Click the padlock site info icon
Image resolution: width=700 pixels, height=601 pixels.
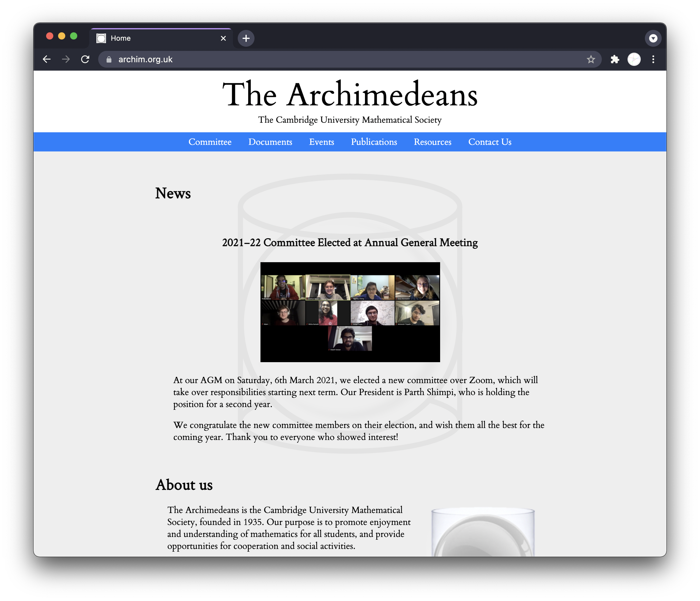pyautogui.click(x=109, y=60)
